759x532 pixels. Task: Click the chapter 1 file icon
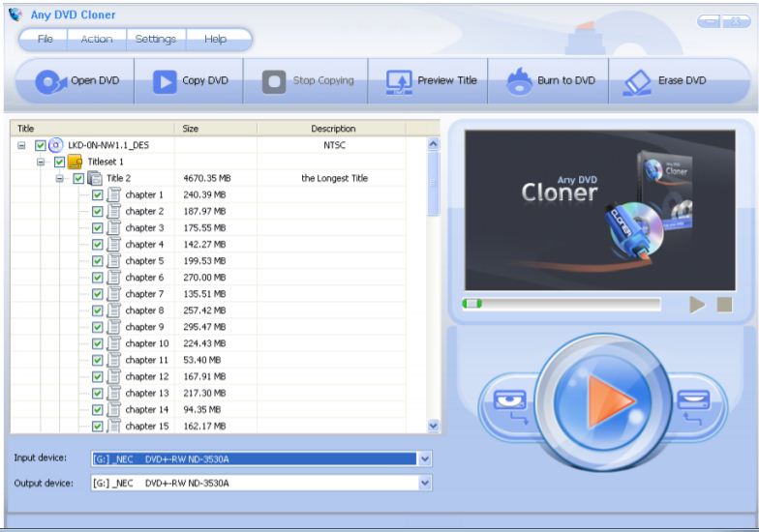114,194
